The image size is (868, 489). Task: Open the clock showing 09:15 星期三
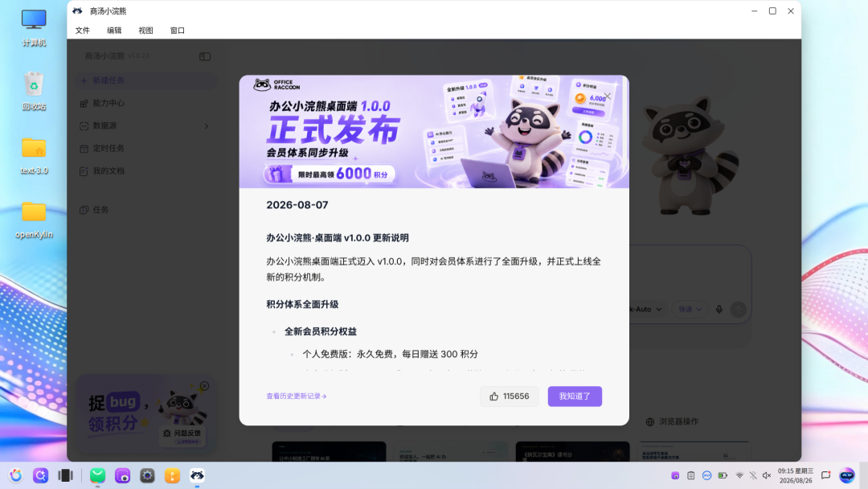[796, 475]
